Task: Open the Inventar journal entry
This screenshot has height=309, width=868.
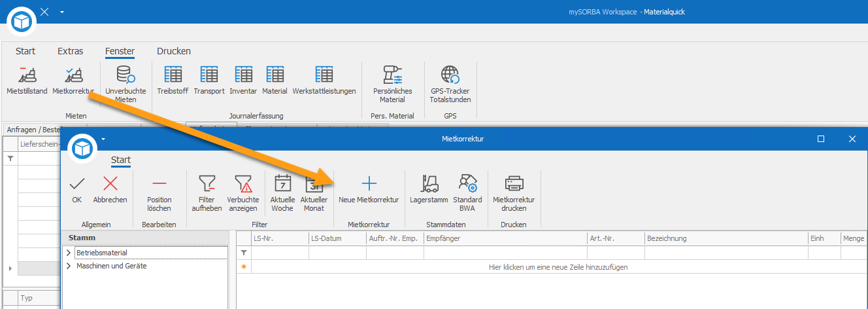Action: (243, 81)
